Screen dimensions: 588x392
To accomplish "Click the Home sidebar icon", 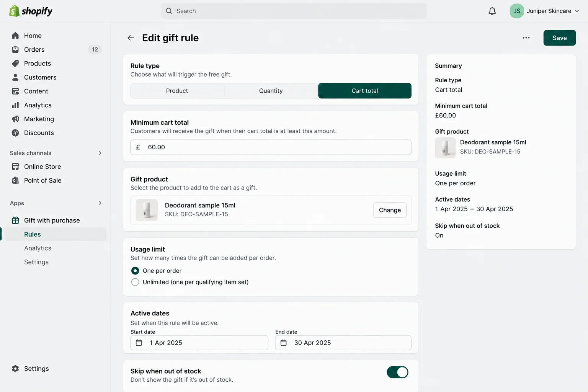I will click(15, 36).
